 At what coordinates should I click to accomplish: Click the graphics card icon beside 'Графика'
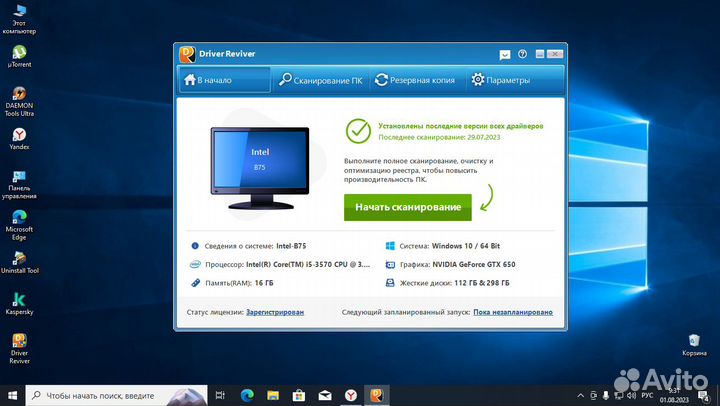(390, 265)
